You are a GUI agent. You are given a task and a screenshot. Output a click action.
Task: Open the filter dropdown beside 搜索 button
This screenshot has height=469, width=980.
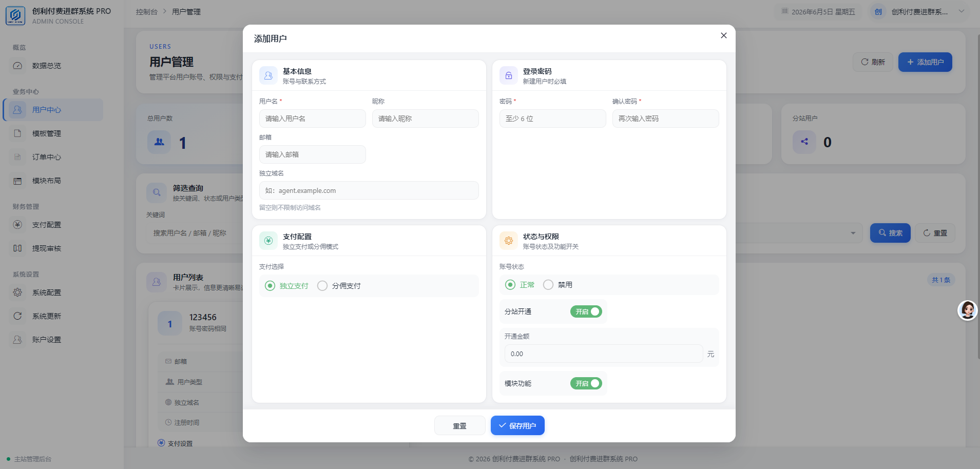853,233
